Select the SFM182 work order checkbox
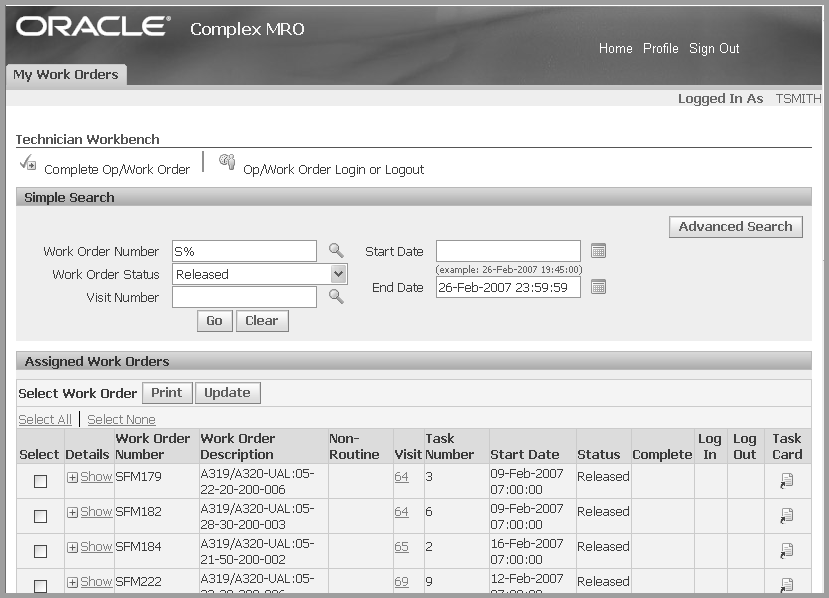829x598 pixels. tap(40, 516)
